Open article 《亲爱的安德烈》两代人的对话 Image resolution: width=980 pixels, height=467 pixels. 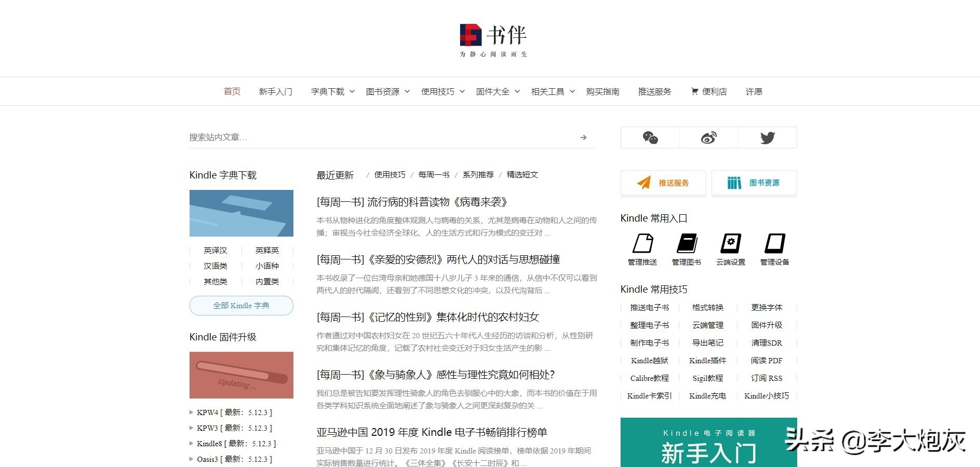click(x=438, y=259)
